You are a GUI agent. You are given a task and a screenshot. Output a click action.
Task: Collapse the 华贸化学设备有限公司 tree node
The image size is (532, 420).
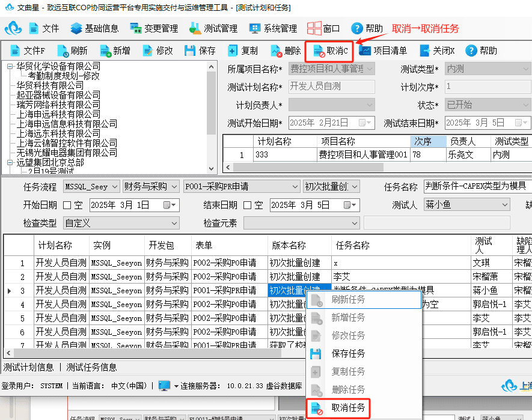coord(10,67)
